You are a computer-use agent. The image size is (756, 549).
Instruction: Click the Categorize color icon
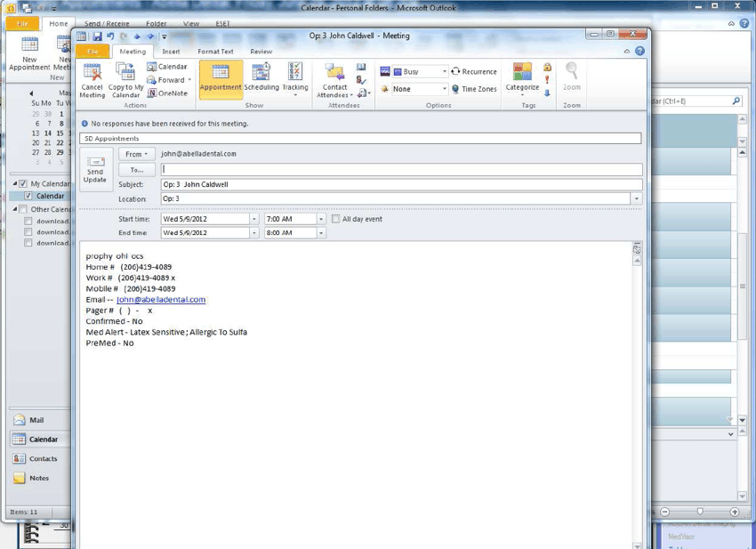pos(522,77)
